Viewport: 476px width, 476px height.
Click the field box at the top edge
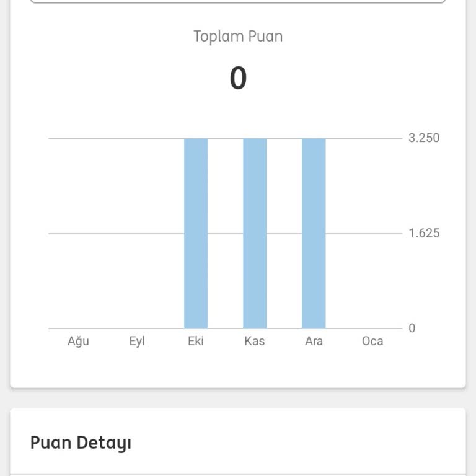[x=238, y=2]
